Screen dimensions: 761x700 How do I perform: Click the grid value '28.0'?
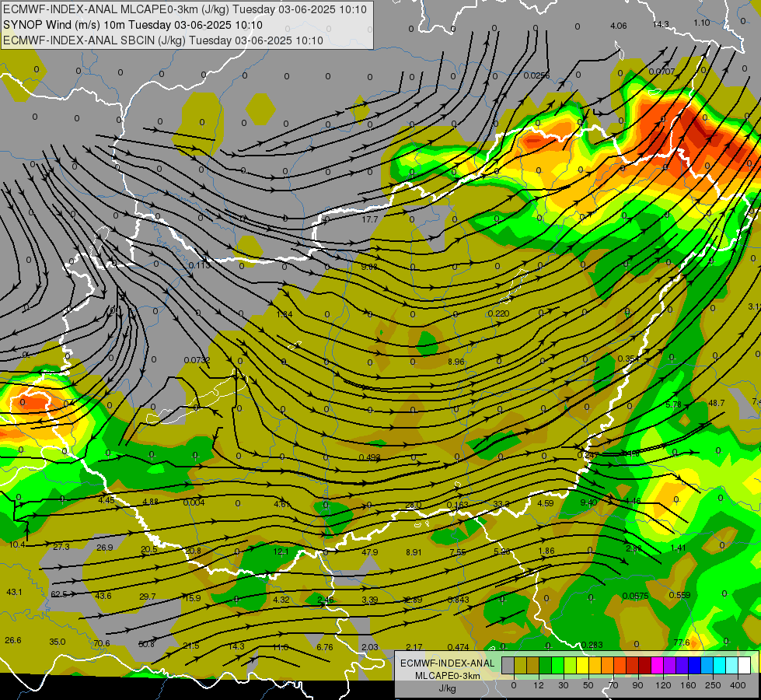pyautogui.click(x=414, y=506)
